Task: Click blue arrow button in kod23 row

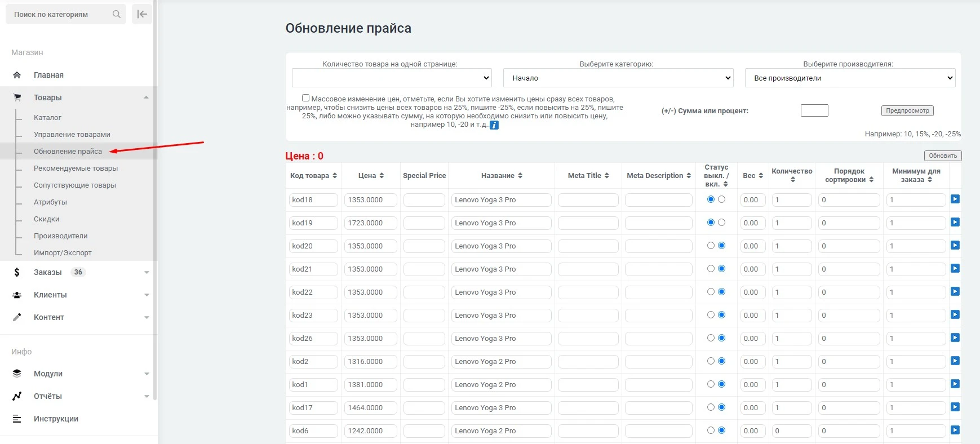Action: click(x=955, y=314)
